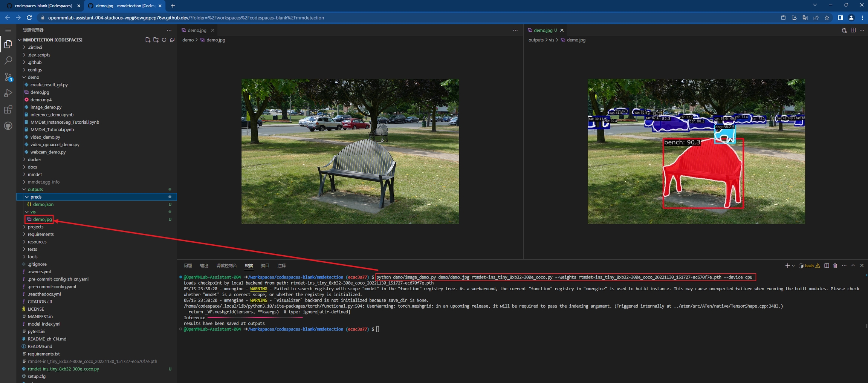Click the New File icon in explorer
Screen dimensions: 868x383
click(148, 40)
